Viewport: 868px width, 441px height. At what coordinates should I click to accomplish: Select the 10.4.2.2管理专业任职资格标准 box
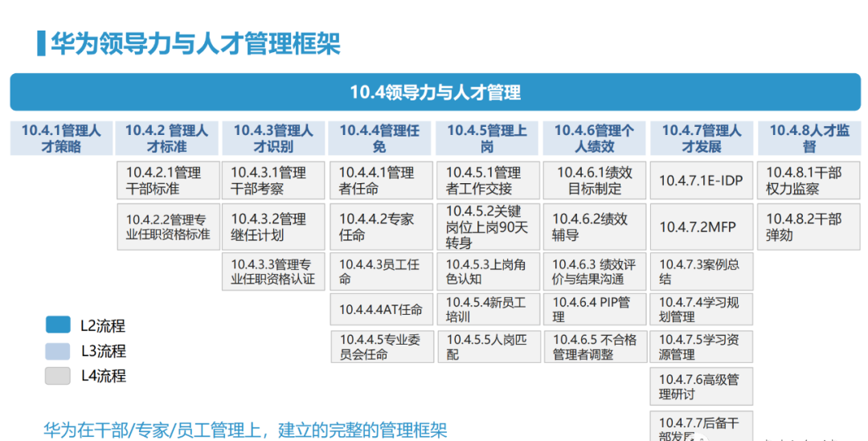(x=168, y=227)
